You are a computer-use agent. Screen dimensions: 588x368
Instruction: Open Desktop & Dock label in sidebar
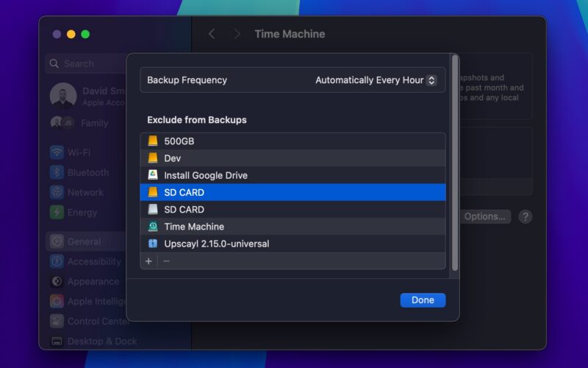pyautogui.click(x=102, y=342)
